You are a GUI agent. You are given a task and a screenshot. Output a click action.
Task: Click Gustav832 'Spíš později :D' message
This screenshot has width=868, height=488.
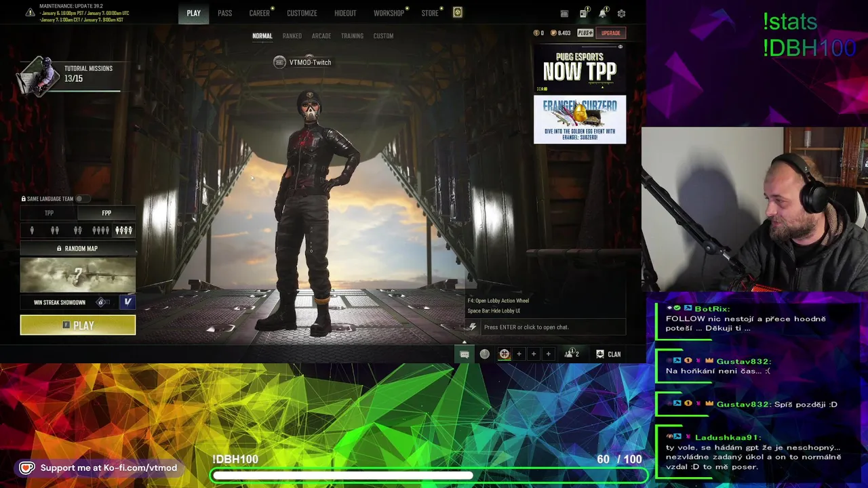click(x=753, y=404)
